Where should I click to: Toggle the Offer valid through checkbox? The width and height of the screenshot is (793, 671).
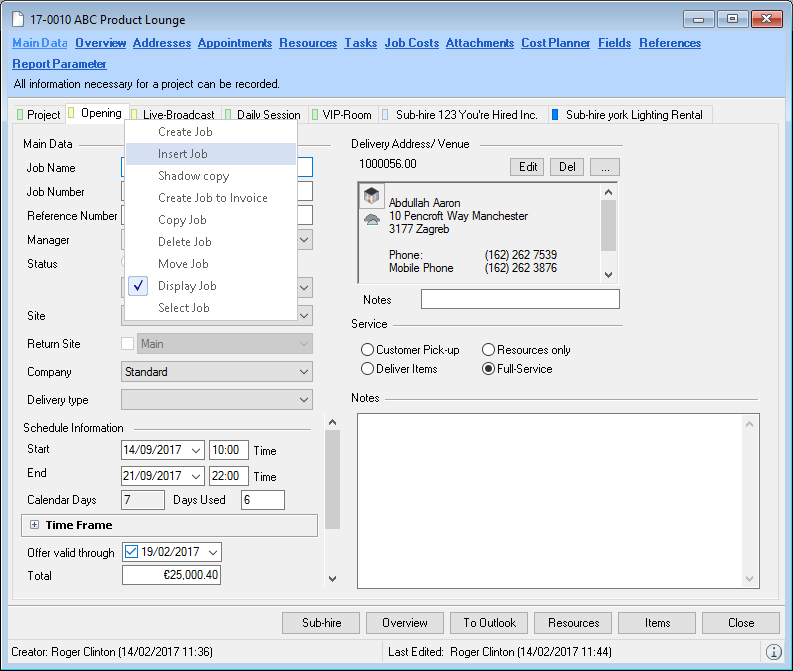(x=132, y=552)
